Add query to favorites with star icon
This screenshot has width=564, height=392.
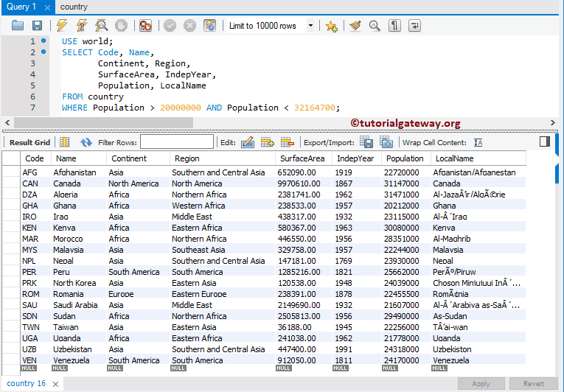tap(332, 26)
